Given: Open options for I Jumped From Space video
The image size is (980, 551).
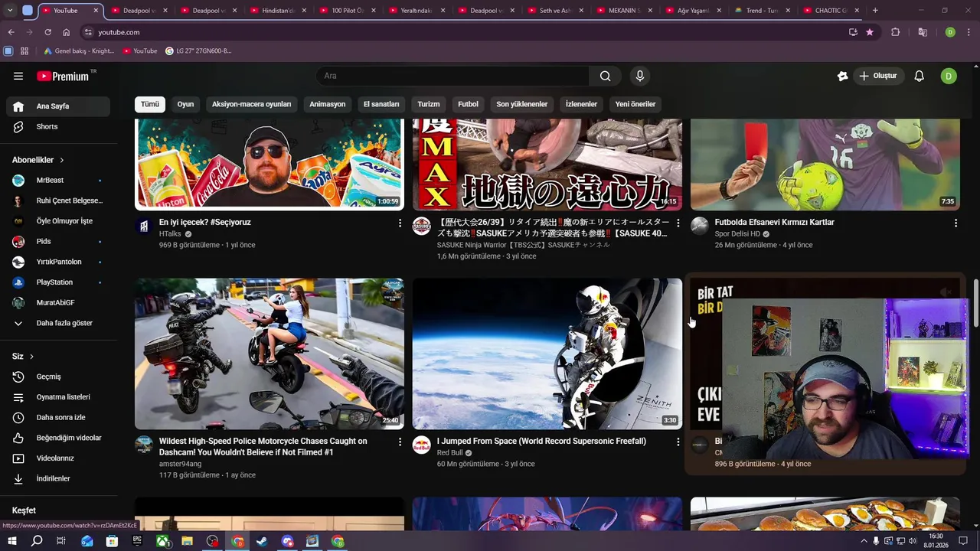Looking at the screenshot, I should tap(678, 442).
